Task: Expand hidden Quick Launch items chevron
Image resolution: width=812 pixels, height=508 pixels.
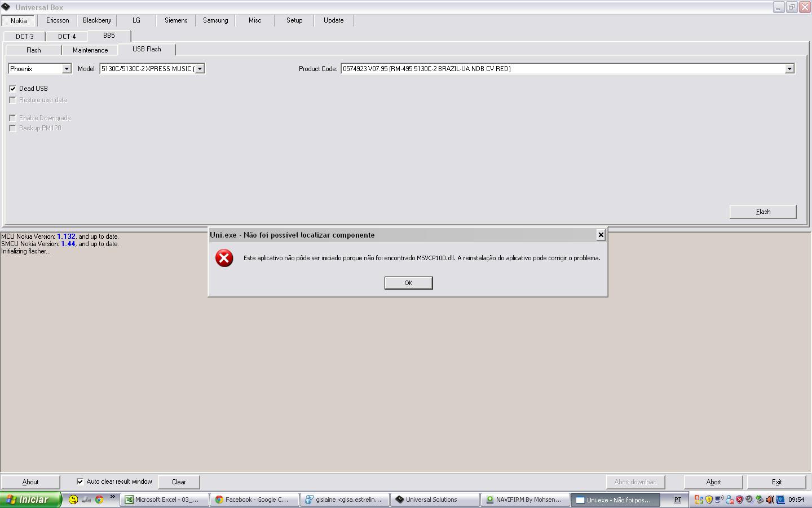Action: [112, 497]
